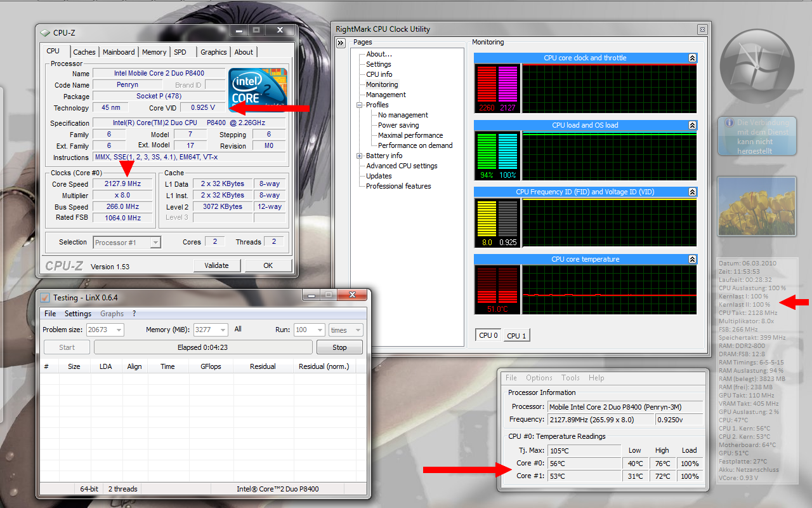Open the File menu in LinX
Image resolution: width=812 pixels, height=508 pixels.
coord(49,314)
